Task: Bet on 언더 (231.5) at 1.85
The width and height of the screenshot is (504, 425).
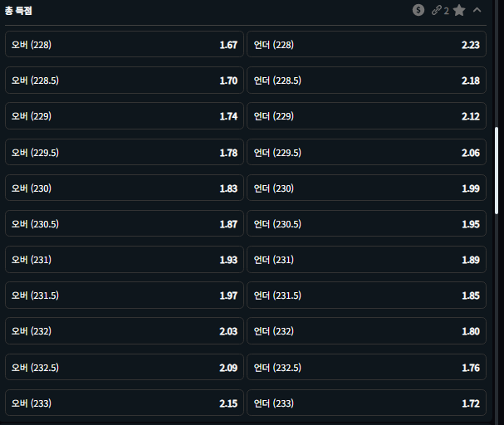Action: click(366, 296)
